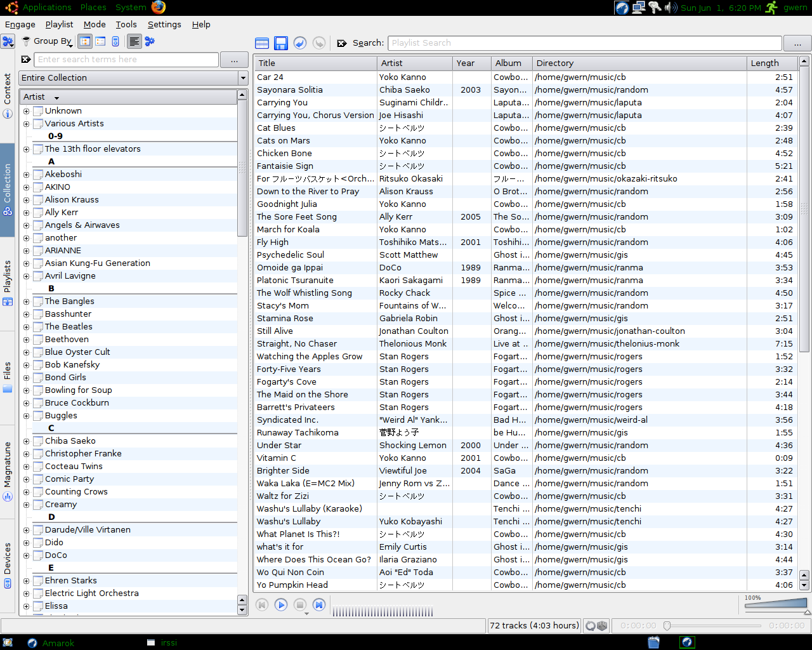
Task: Skip to next track button
Action: tap(319, 605)
